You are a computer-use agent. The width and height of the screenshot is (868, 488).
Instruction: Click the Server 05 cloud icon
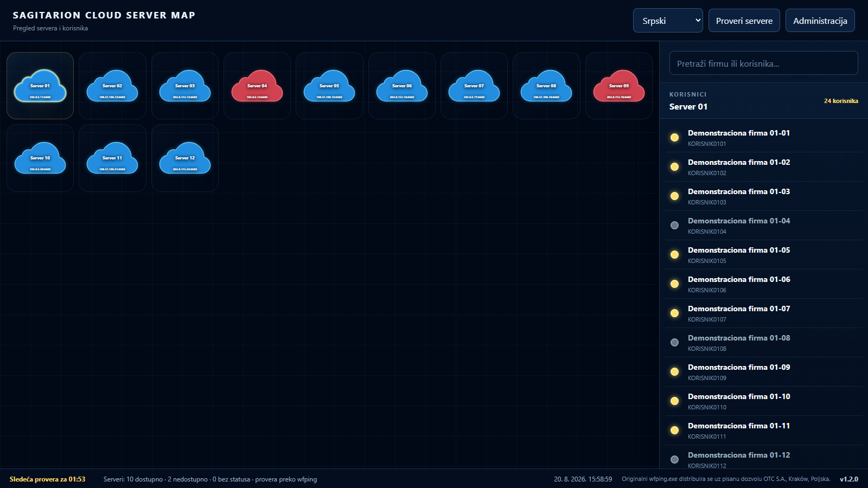329,86
